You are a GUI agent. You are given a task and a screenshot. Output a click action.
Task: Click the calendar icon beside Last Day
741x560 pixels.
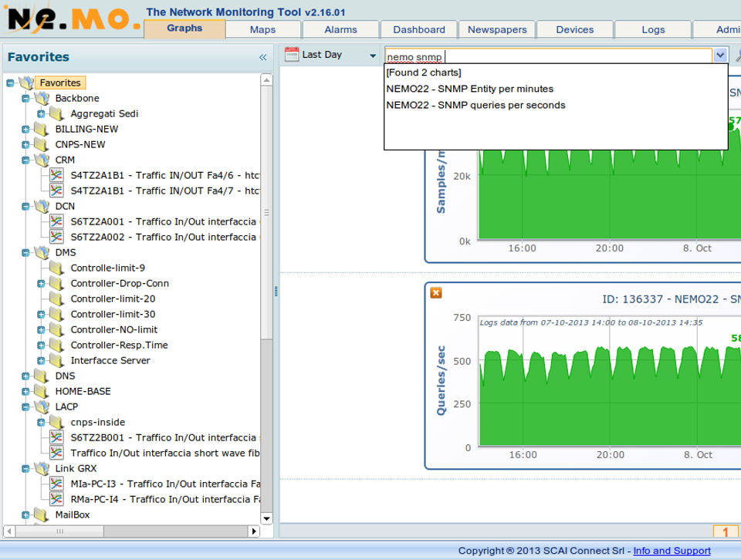pos(292,55)
